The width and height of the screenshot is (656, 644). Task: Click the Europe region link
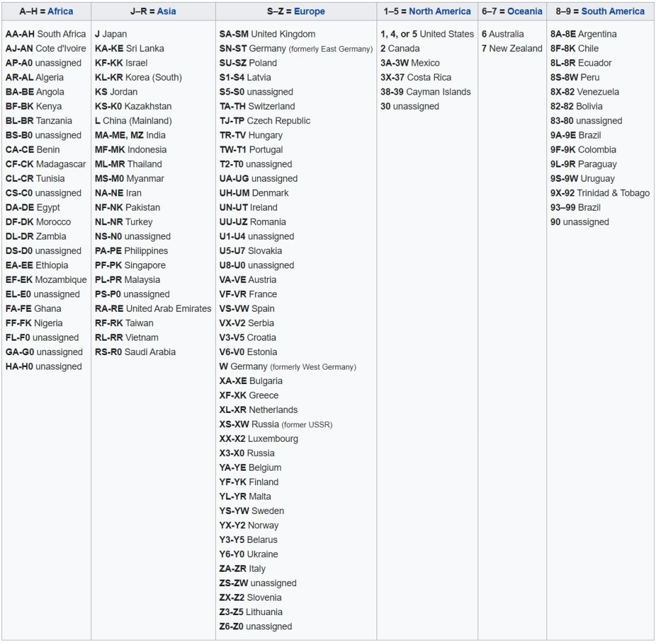pyautogui.click(x=309, y=11)
